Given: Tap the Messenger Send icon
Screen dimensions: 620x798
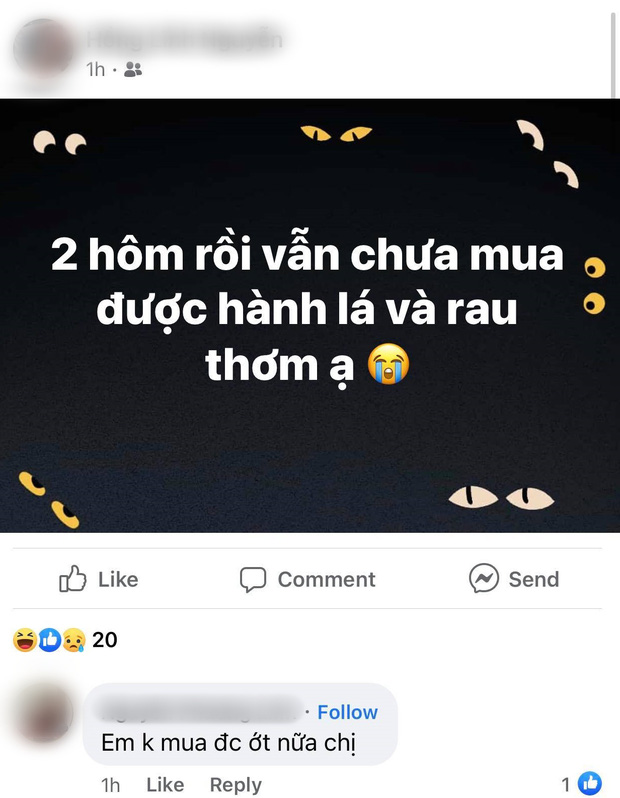Looking at the screenshot, I should pos(484,578).
